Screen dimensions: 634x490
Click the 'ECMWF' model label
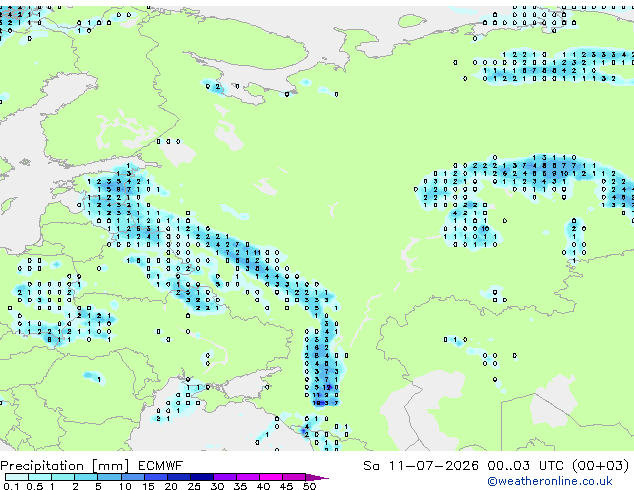pyautogui.click(x=161, y=466)
